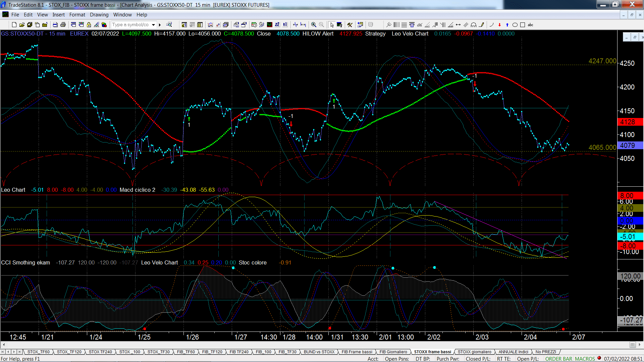Switch to the STOX _100 tab
644x362 pixels.
coord(130,352)
